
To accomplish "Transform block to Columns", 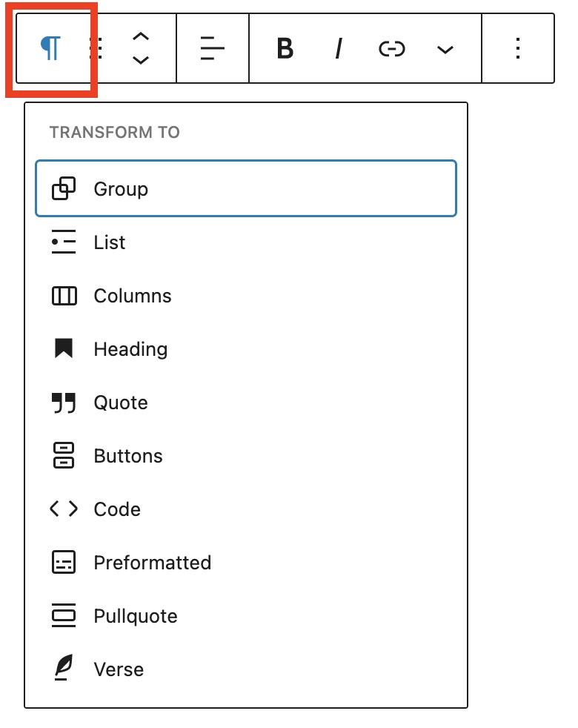I will 246,296.
